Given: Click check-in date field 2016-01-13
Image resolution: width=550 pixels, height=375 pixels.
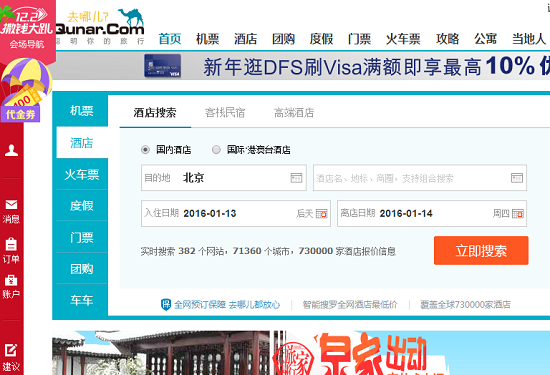Looking at the screenshot, I should point(236,214).
